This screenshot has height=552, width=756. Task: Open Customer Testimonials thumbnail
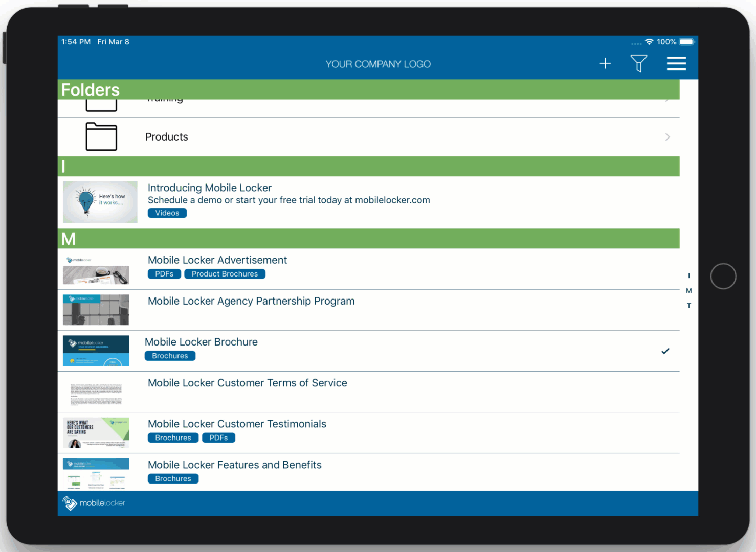click(96, 433)
